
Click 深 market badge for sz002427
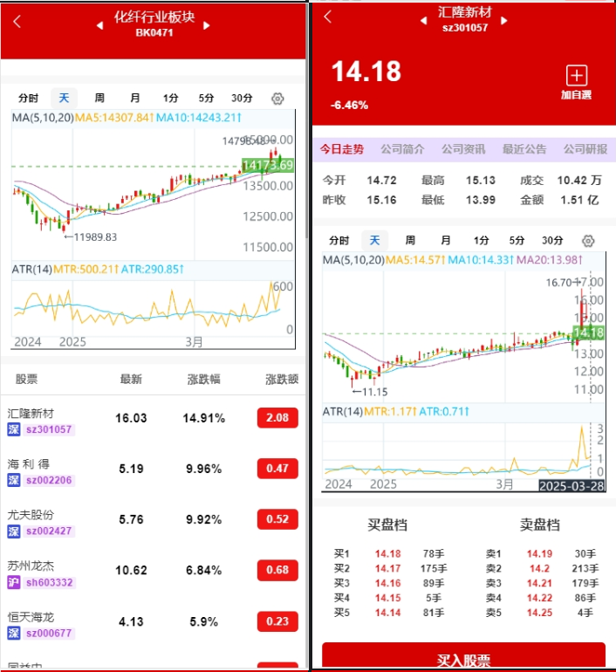[x=14, y=531]
